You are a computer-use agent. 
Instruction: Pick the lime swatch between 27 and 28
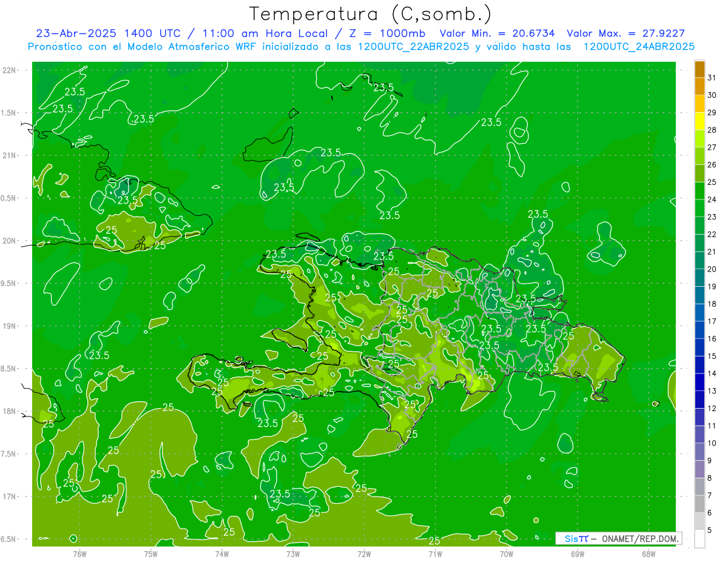point(699,139)
